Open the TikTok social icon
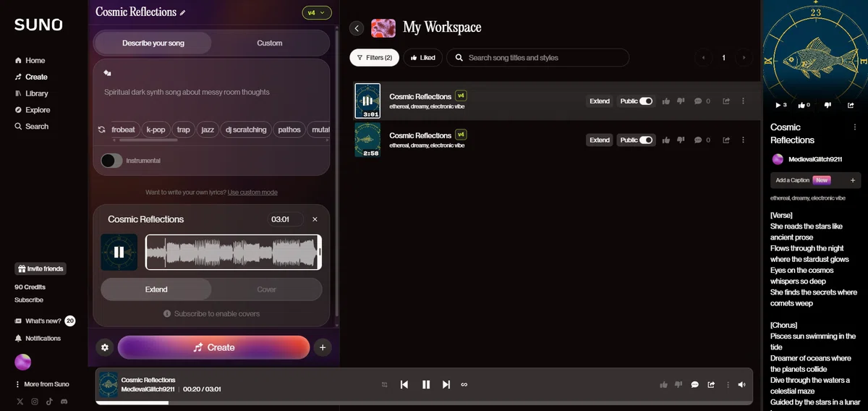This screenshot has height=411, width=868. point(49,401)
